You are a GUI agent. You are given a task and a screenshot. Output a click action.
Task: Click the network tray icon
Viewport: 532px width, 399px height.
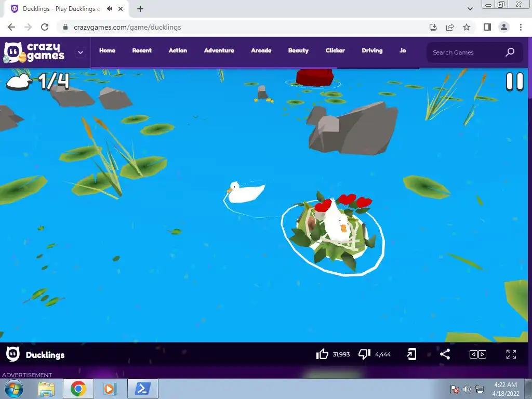tap(480, 389)
